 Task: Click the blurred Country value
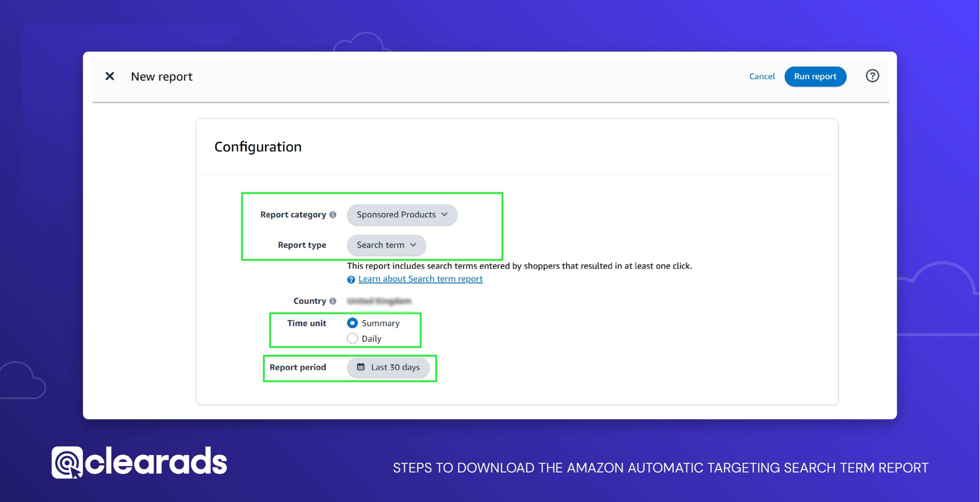click(x=379, y=301)
